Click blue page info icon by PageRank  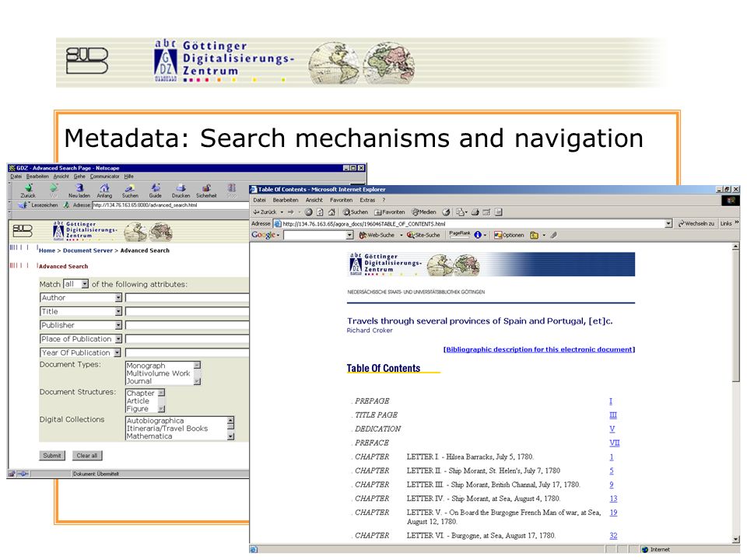pyautogui.click(x=477, y=235)
